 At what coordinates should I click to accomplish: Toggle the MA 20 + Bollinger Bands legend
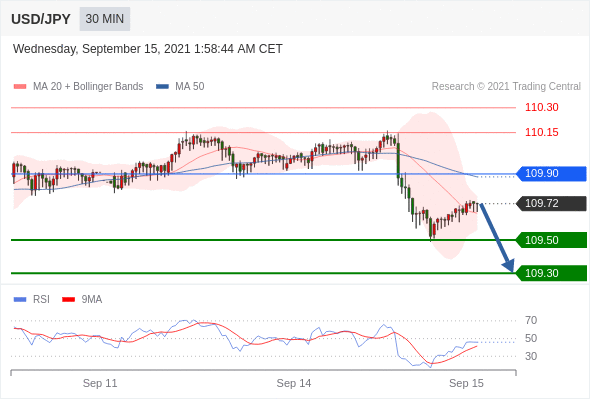[78, 87]
